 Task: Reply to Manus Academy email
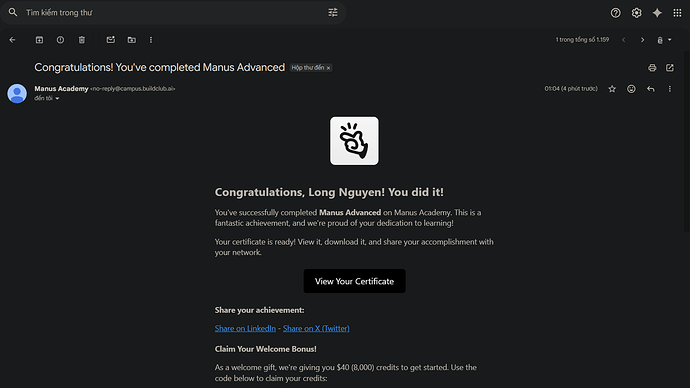650,89
